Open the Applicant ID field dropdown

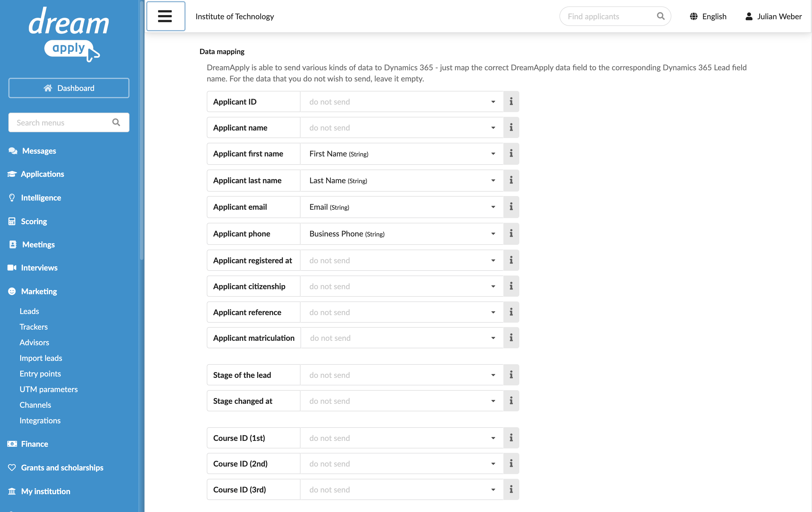(402, 102)
